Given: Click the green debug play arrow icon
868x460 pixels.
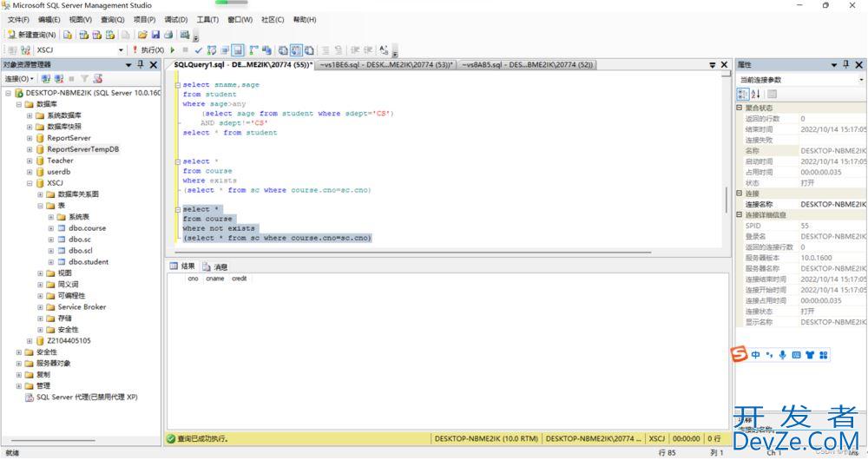Looking at the screenshot, I should click(173, 50).
